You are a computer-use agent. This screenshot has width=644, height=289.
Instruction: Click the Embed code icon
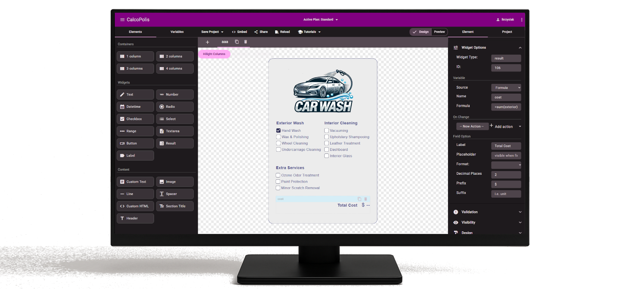pos(234,32)
